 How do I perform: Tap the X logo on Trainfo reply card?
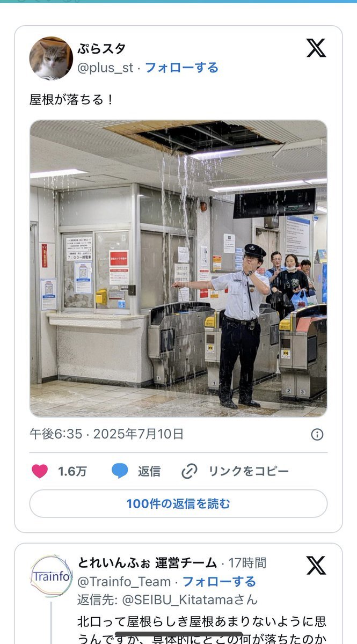pos(316,566)
